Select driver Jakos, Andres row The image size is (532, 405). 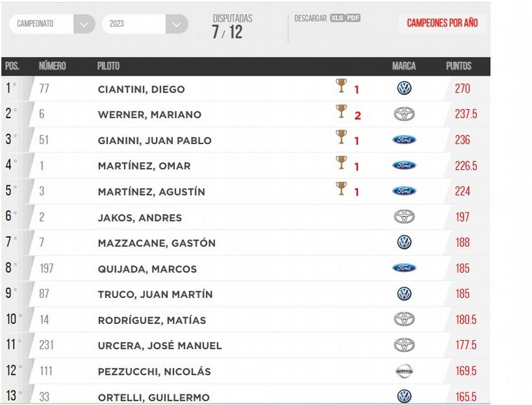139,218
